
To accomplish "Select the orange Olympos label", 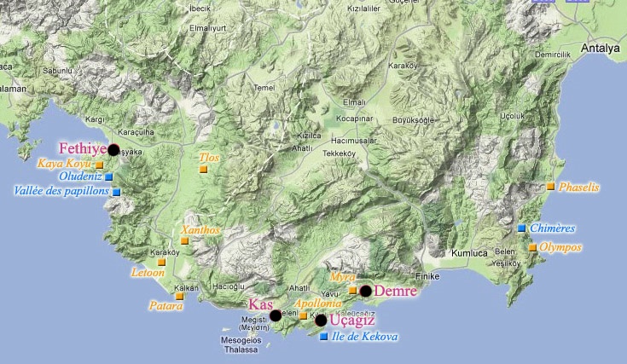I will [560, 247].
